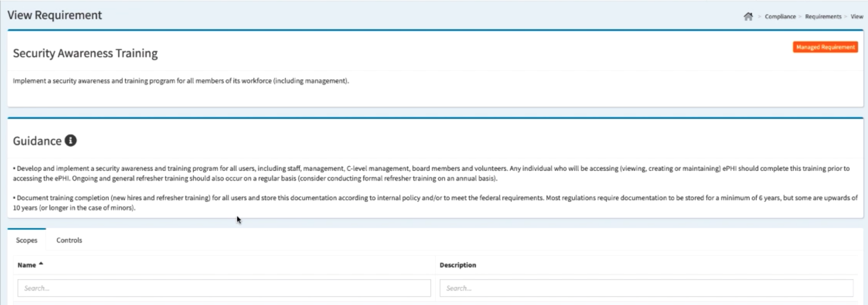Click the Security Awareness Training heading
868x305 pixels.
click(x=85, y=53)
